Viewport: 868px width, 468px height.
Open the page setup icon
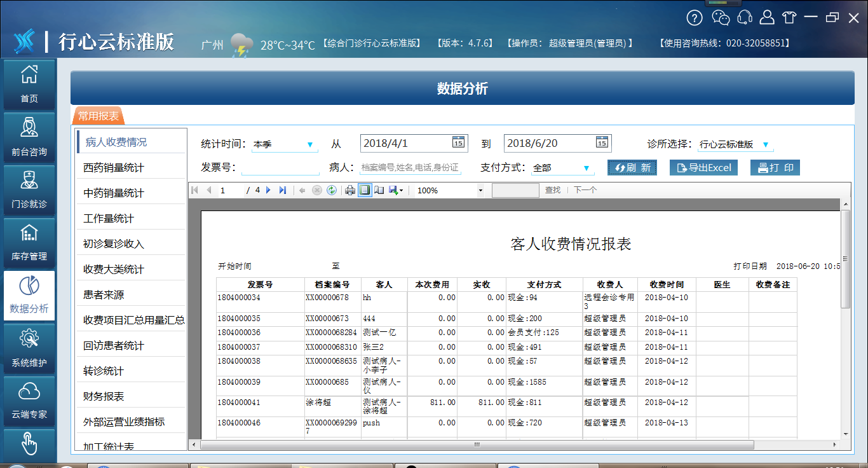379,190
